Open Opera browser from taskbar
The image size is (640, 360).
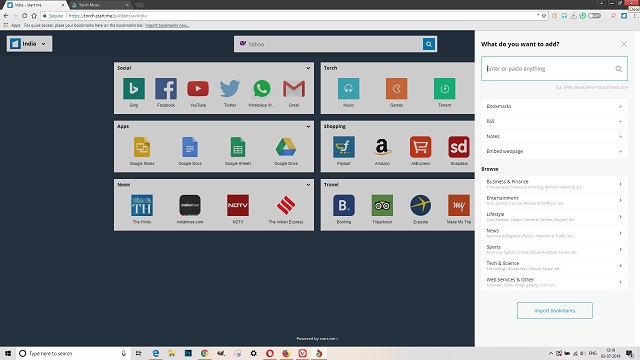click(x=270, y=353)
